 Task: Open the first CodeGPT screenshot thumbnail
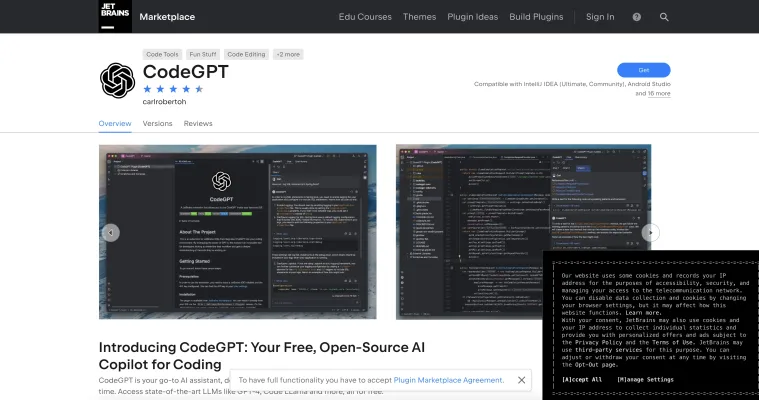[238, 232]
